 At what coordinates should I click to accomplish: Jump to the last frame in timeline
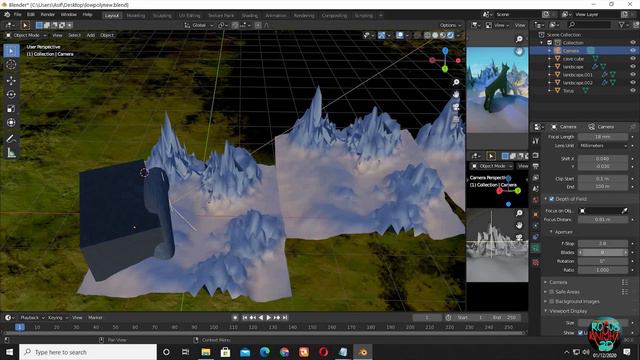click(285, 318)
